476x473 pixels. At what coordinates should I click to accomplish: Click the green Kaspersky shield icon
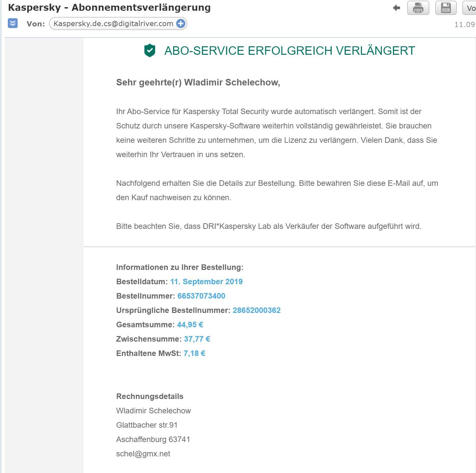click(150, 51)
